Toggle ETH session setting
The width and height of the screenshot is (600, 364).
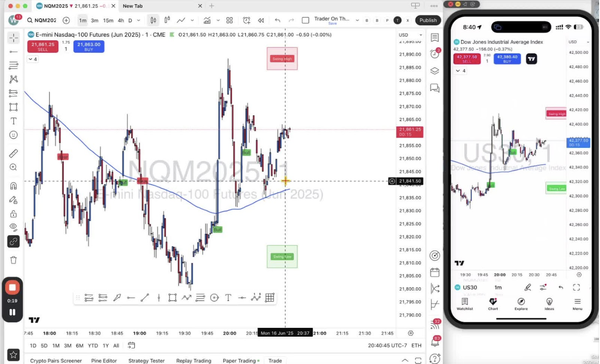[416, 345]
